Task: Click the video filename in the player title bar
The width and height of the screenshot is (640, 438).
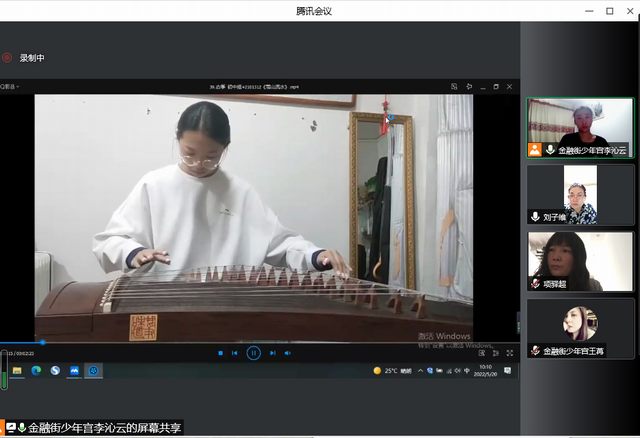Action: pos(254,87)
